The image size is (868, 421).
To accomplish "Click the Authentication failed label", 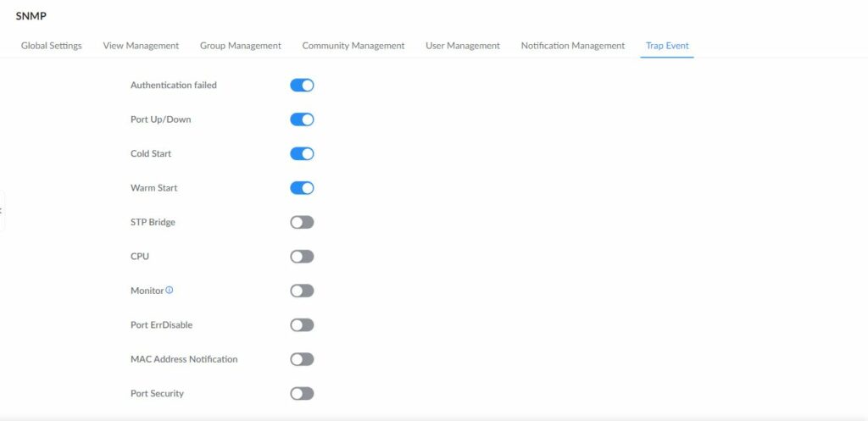I will (174, 86).
